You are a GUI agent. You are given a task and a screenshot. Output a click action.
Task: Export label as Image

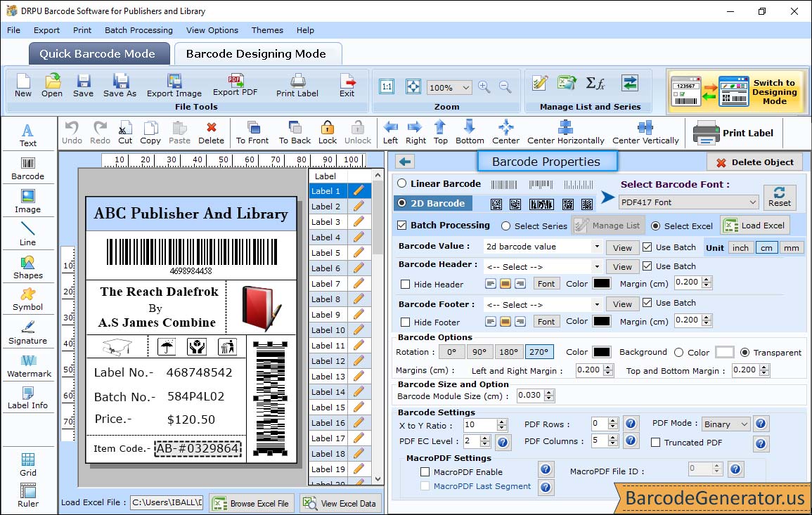pos(174,86)
